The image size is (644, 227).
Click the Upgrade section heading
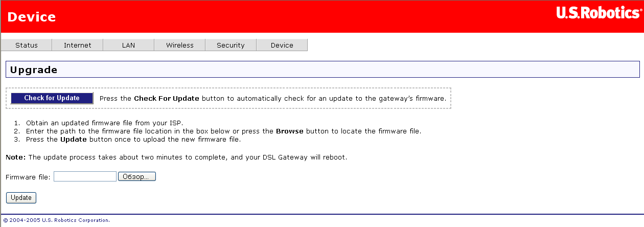[34, 70]
